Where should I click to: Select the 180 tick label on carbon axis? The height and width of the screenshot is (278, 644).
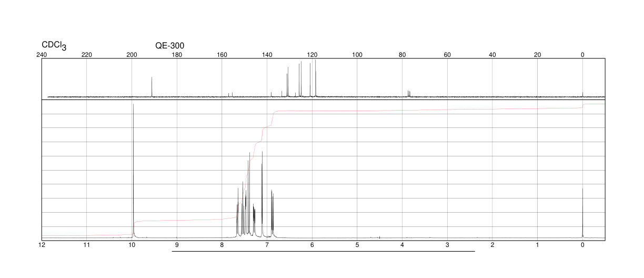[177, 55]
